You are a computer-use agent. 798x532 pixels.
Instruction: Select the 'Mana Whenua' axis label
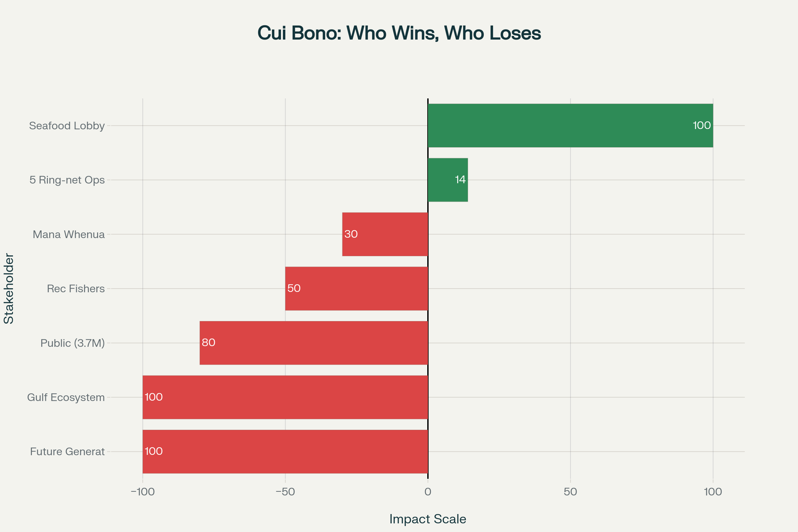click(x=68, y=234)
